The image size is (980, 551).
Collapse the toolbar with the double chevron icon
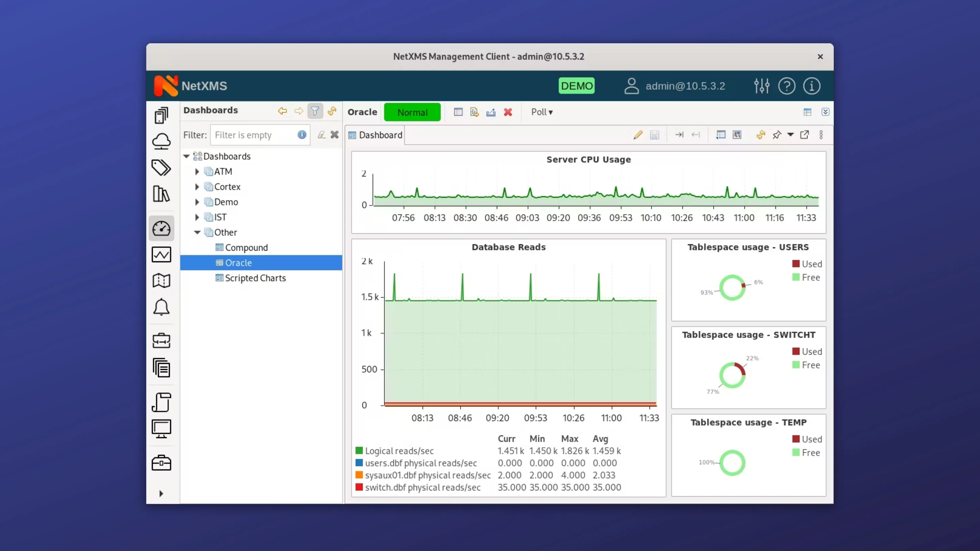pyautogui.click(x=826, y=112)
